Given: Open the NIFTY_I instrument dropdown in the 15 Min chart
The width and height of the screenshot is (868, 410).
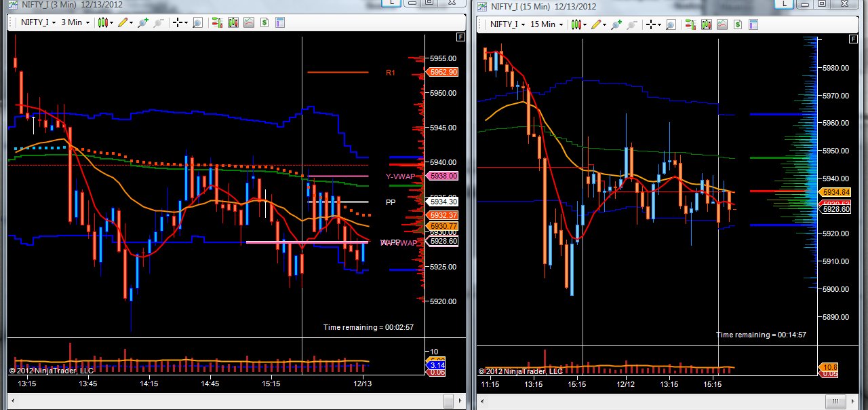Looking at the screenshot, I should (507, 24).
